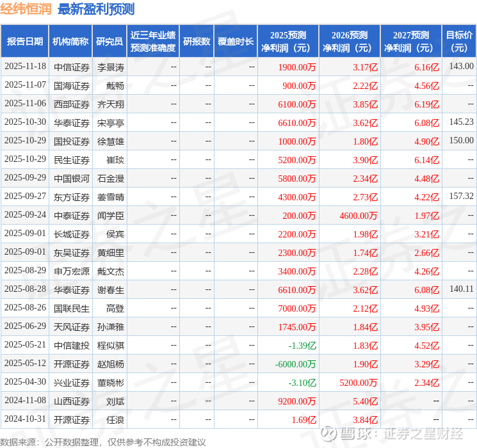Screen dimensions: 477x448
Task: Click target price 150.00
Action: [462, 140]
